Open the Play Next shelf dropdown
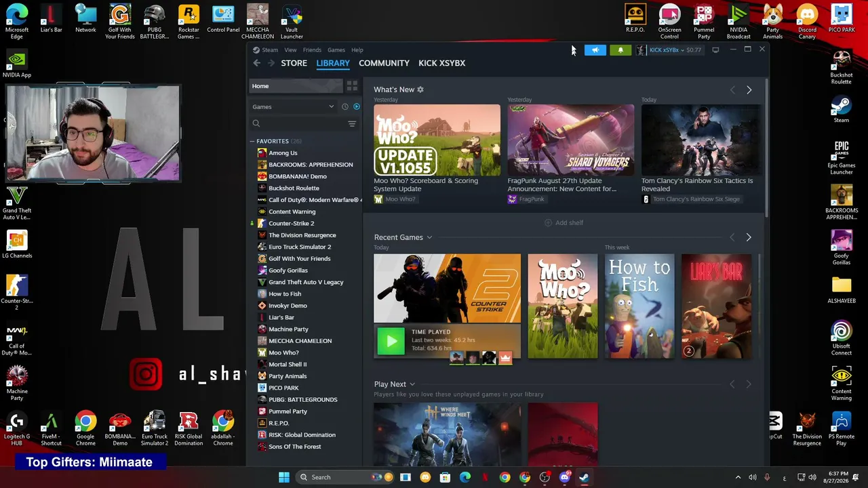868x488 pixels. (412, 384)
